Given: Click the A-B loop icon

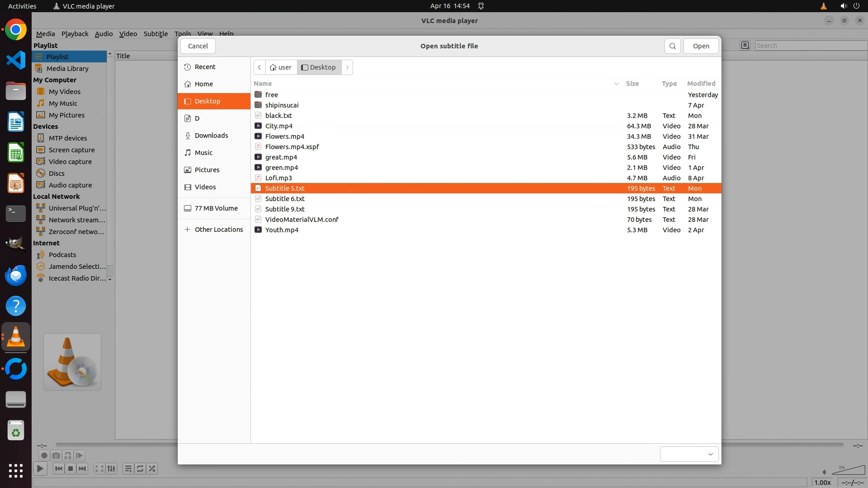Looking at the screenshot, I should click(67, 455).
